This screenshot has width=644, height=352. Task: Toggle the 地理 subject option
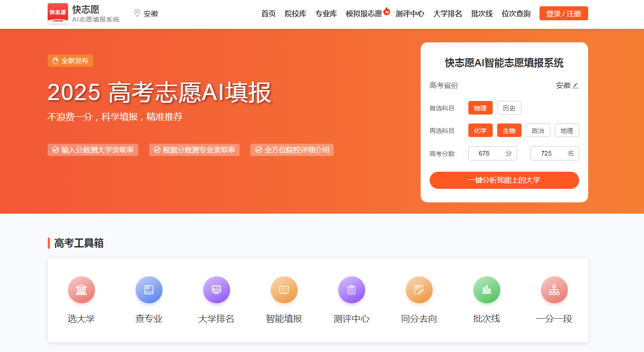tap(567, 130)
